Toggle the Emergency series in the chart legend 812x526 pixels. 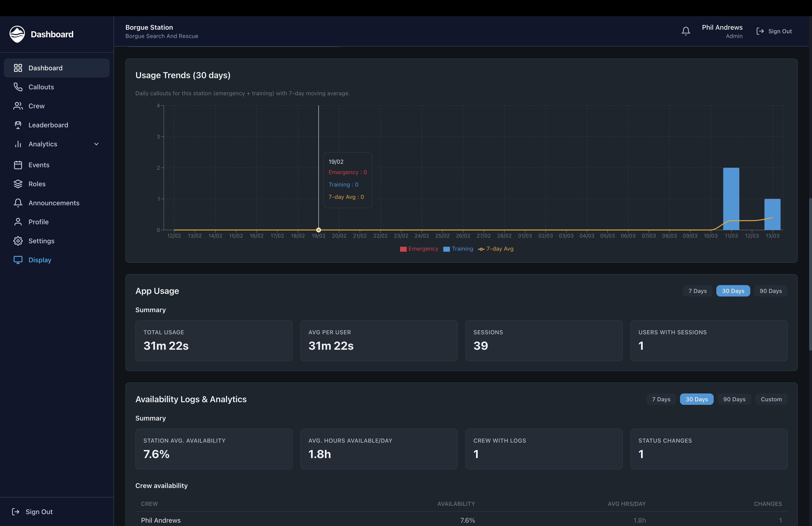click(x=419, y=249)
